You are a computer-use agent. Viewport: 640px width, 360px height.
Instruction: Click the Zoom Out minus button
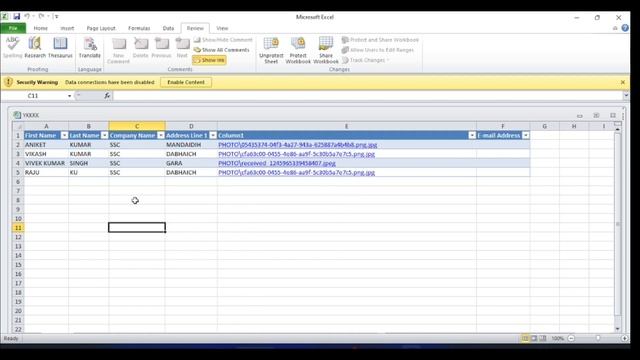[571, 338]
